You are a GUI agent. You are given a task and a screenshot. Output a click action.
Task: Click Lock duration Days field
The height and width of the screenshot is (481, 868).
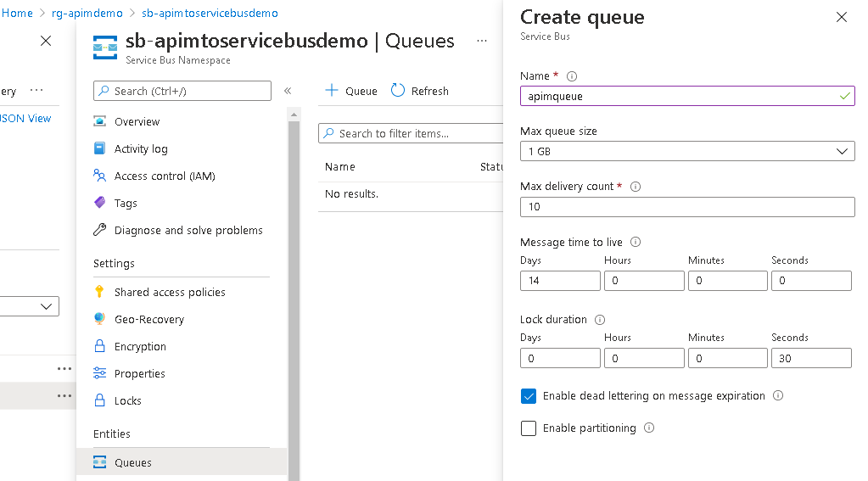pyautogui.click(x=560, y=358)
